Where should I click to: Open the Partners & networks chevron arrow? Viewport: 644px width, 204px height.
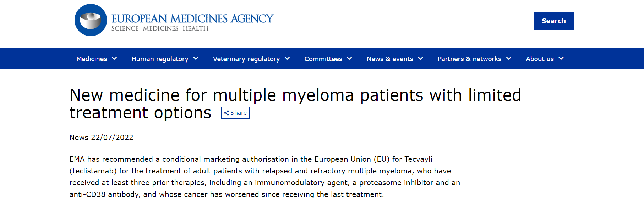coord(509,59)
